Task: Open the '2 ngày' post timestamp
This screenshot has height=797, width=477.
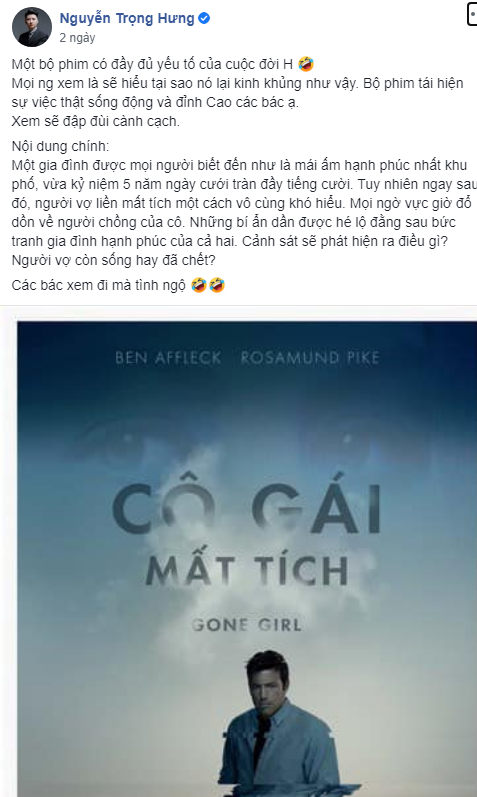Action: point(77,38)
